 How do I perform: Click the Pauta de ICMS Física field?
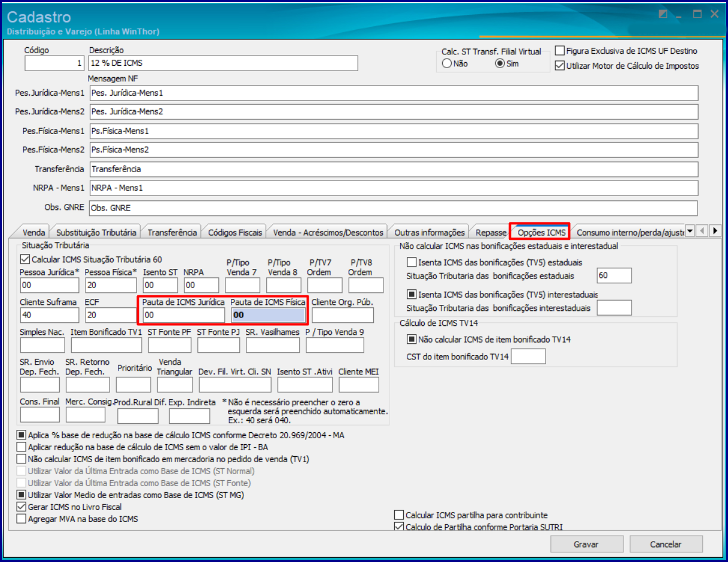click(268, 315)
